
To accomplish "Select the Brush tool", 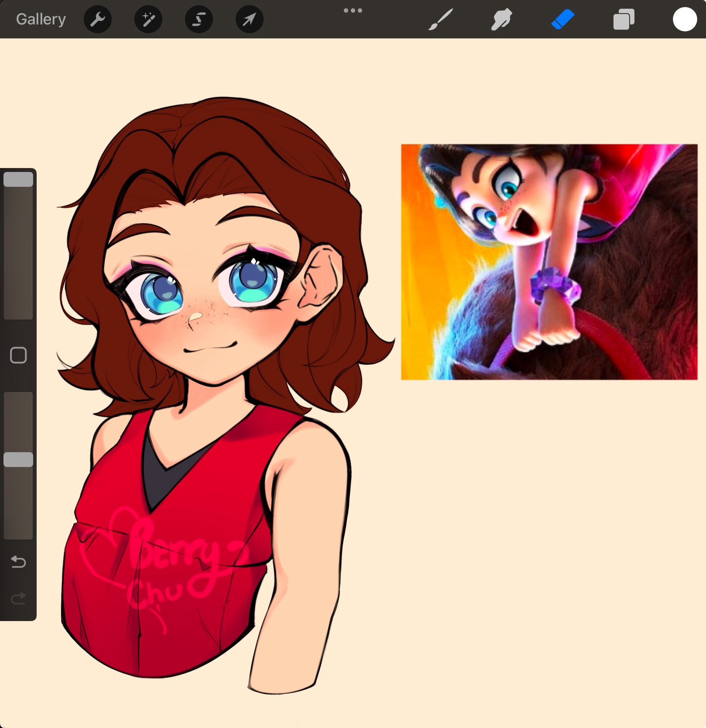I will 441,20.
